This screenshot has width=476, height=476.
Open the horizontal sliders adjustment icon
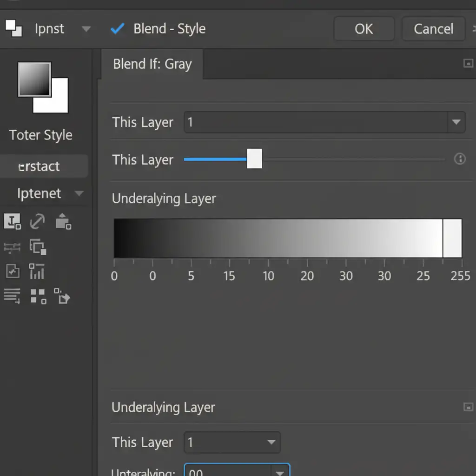(x=12, y=247)
